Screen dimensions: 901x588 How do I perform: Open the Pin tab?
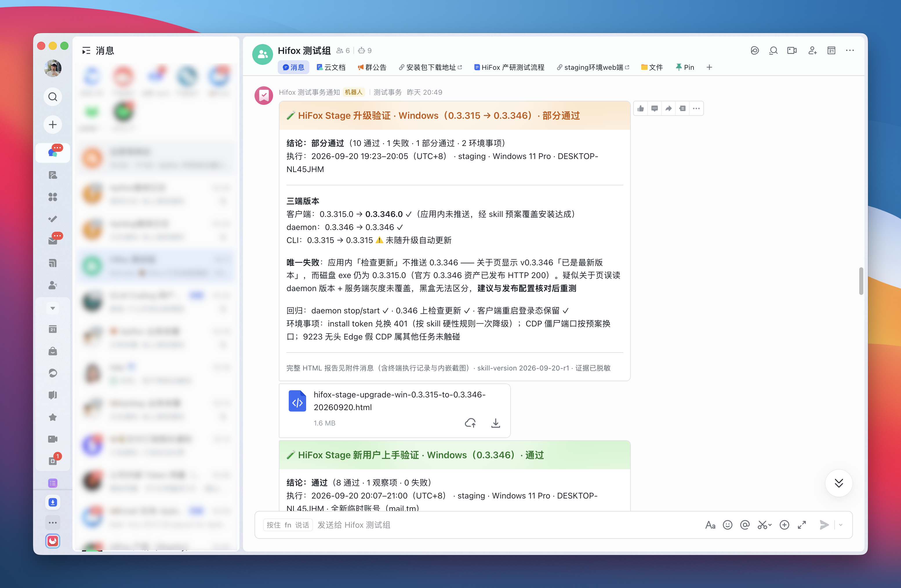[685, 67]
